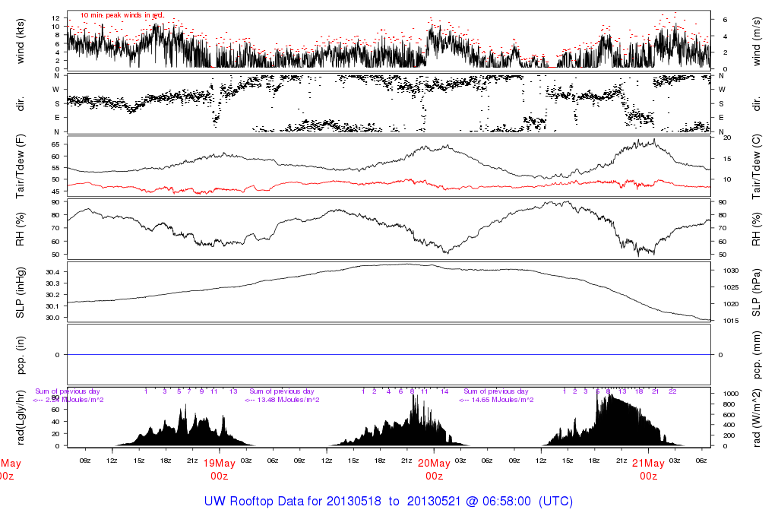Click the '03z' tick right after 20May 00z

[460, 461]
